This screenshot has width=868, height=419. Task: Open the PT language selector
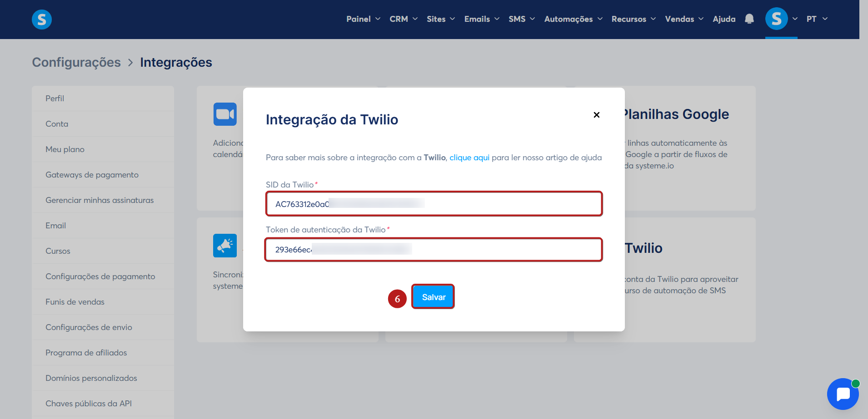click(x=817, y=19)
